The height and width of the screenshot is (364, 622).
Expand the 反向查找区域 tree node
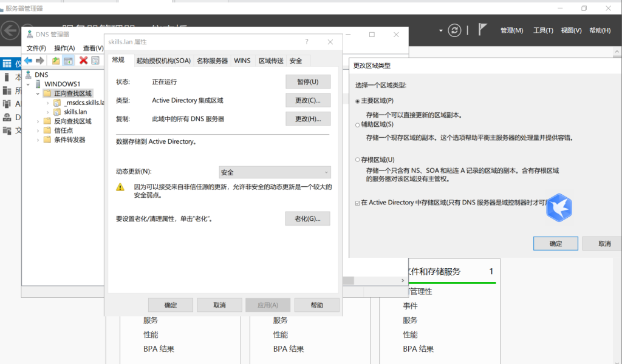[x=38, y=121]
